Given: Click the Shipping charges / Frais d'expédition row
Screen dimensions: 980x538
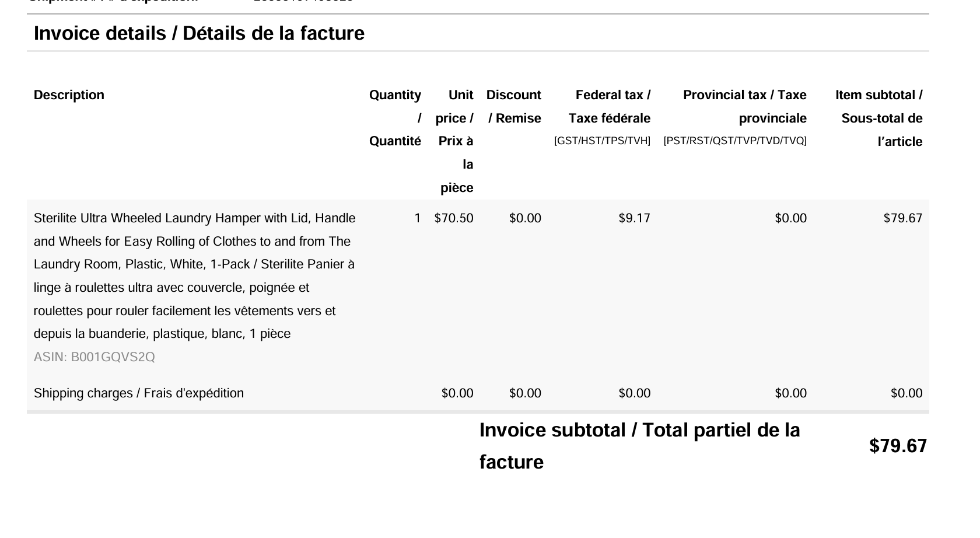Looking at the screenshot, I should (x=478, y=393).
